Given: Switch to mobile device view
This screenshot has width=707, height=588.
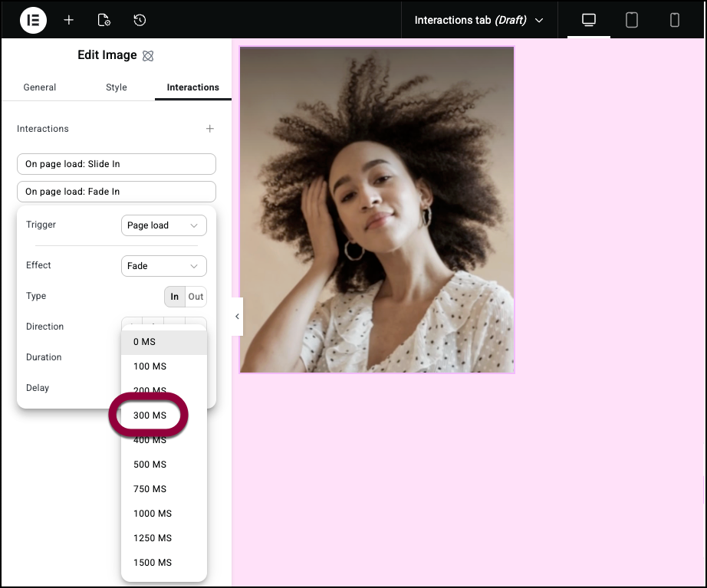Looking at the screenshot, I should pos(675,20).
